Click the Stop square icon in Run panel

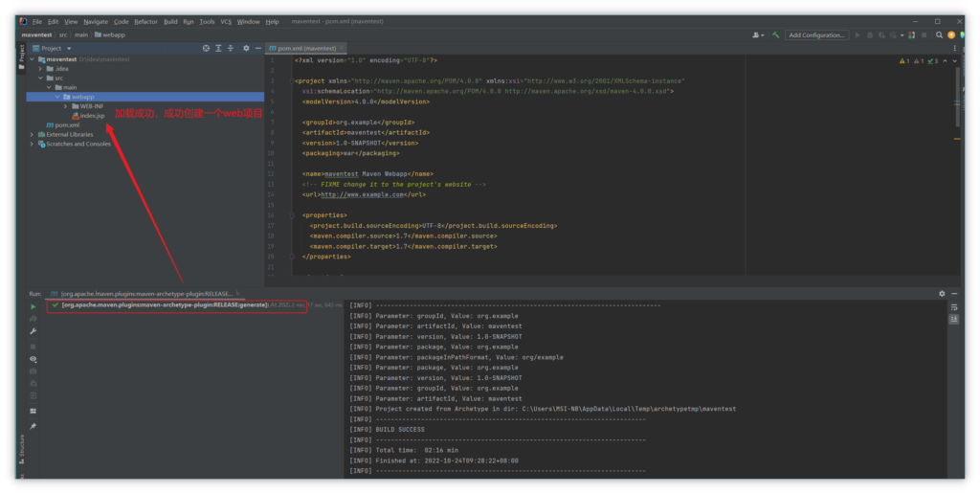pos(33,346)
